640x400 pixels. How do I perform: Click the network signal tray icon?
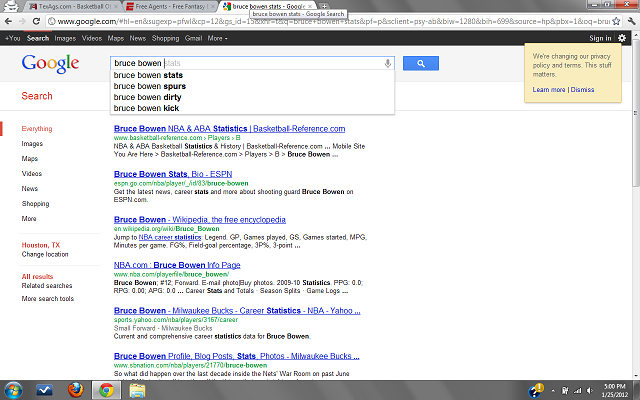(578, 391)
